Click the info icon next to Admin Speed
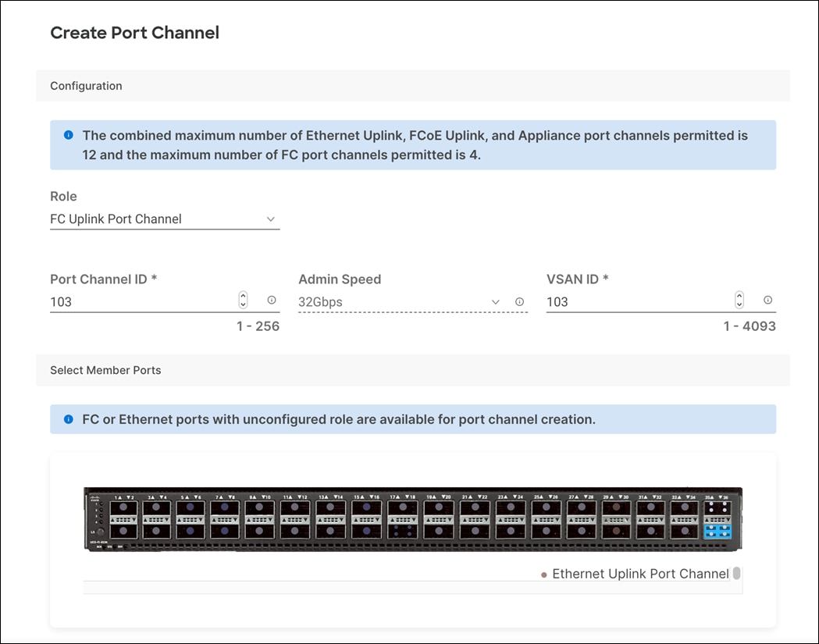Image resolution: width=819 pixels, height=644 pixels. (x=519, y=301)
